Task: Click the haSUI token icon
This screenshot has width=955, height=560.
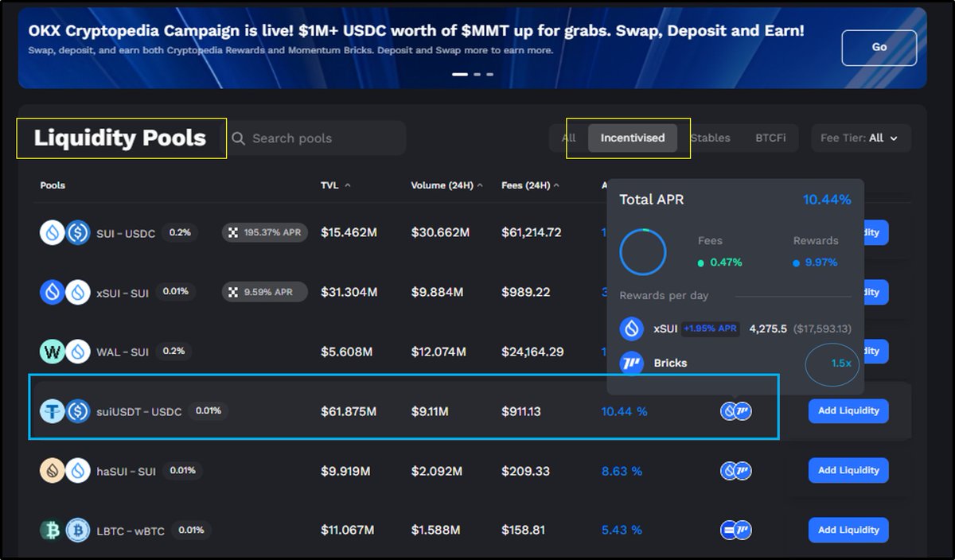Action: click(x=53, y=470)
